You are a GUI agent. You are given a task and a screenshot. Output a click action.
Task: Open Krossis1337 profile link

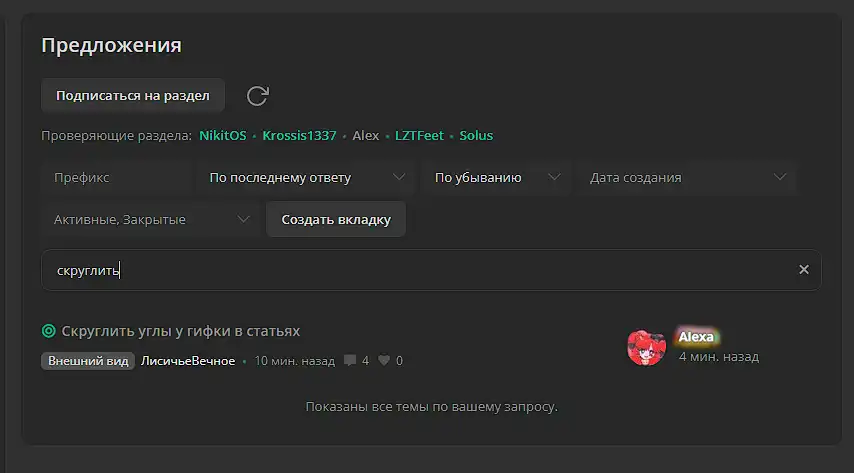point(299,136)
